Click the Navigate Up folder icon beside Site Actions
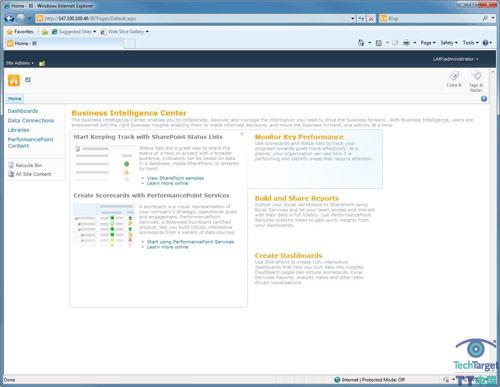The width and height of the screenshot is (500, 387). click(42, 63)
